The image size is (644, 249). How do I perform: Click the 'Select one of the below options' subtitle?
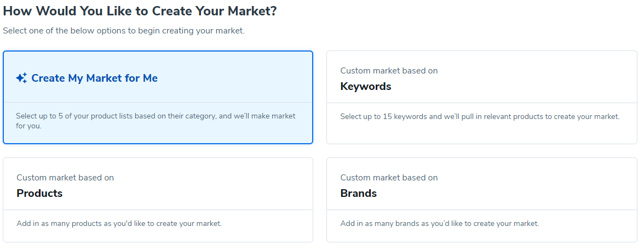click(x=124, y=31)
